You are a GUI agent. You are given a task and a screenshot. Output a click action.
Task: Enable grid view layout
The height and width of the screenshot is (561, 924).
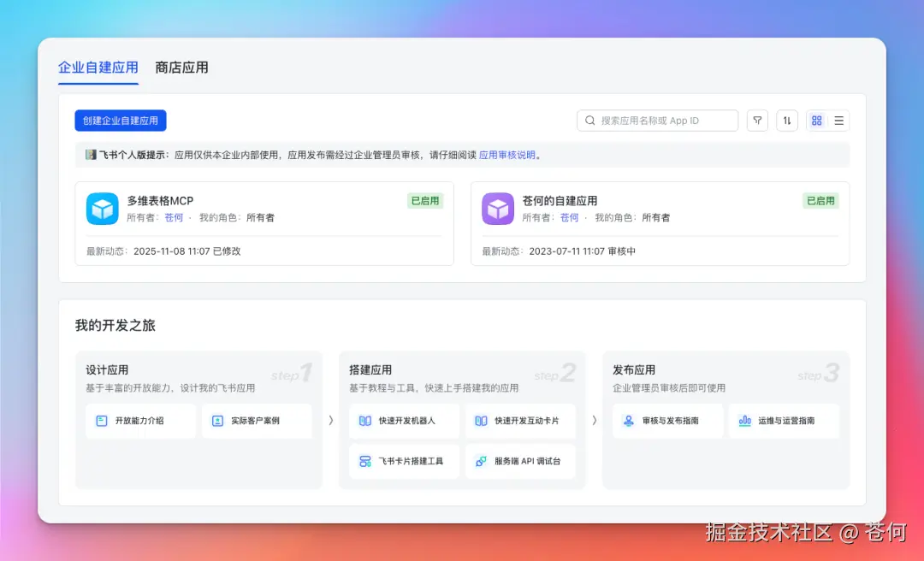tap(816, 121)
